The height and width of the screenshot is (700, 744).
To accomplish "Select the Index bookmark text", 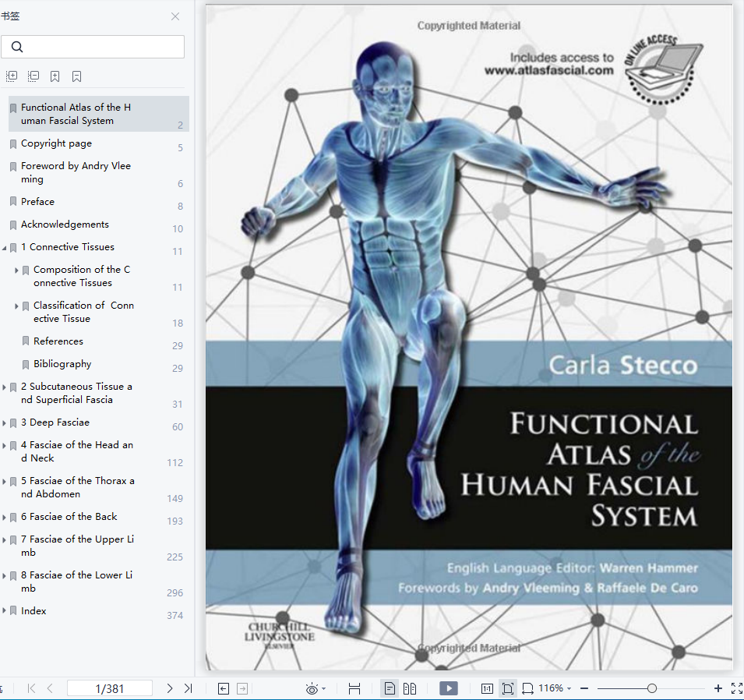I will (33, 610).
